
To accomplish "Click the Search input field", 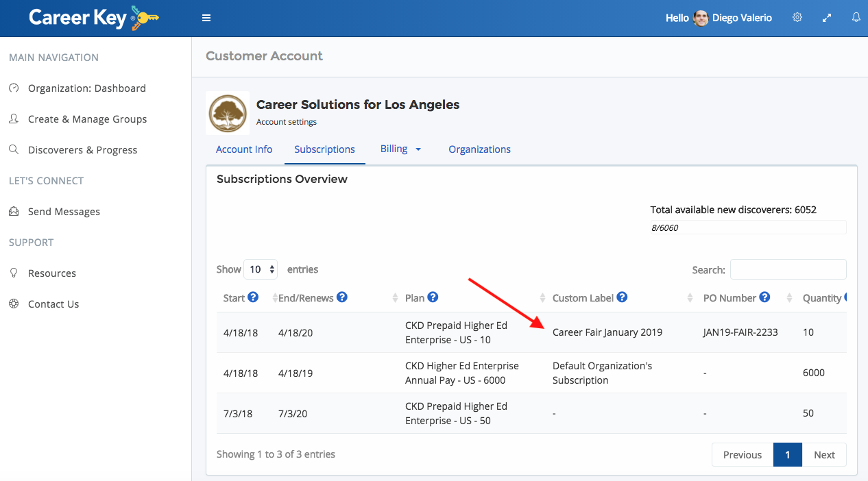I will point(788,269).
